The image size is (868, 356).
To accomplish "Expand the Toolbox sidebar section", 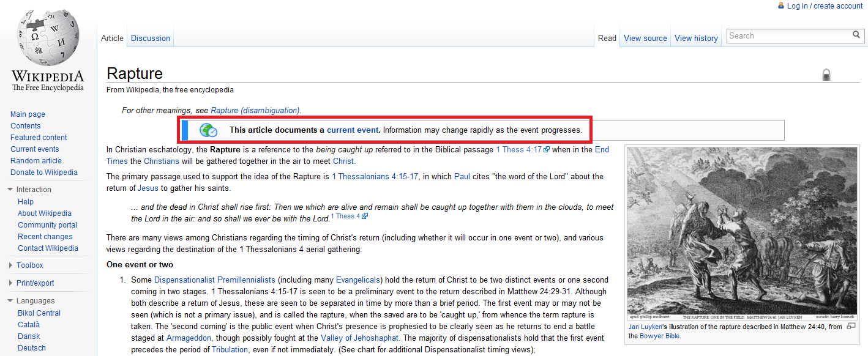I will (x=10, y=265).
